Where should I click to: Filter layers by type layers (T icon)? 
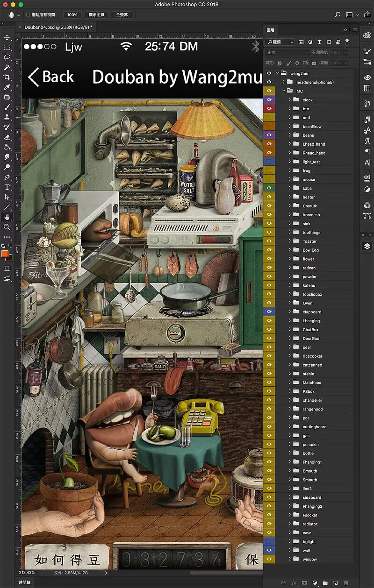coord(319,42)
